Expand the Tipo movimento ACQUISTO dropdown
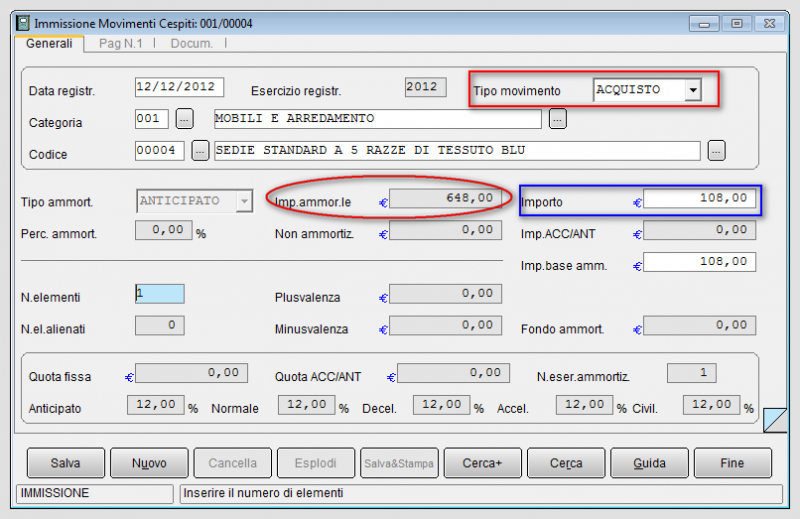The height and width of the screenshot is (519, 800). (693, 90)
